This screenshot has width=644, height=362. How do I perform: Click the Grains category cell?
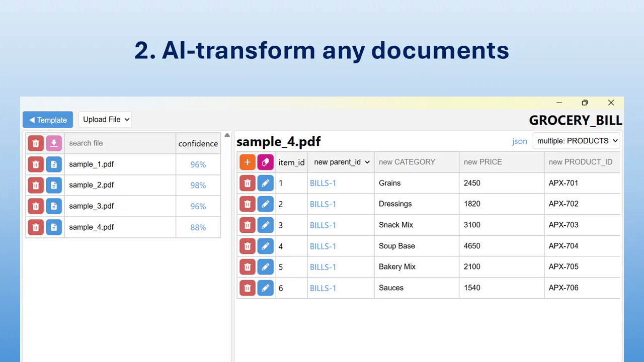click(417, 183)
